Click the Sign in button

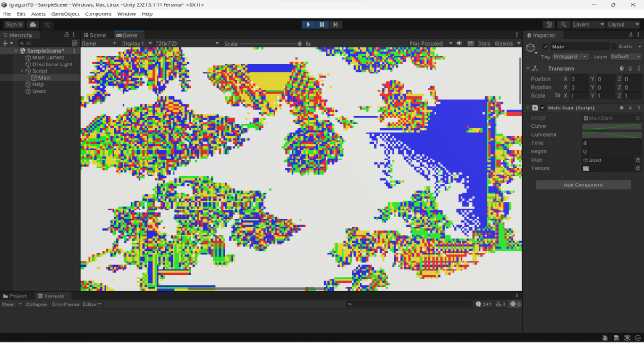pos(14,25)
